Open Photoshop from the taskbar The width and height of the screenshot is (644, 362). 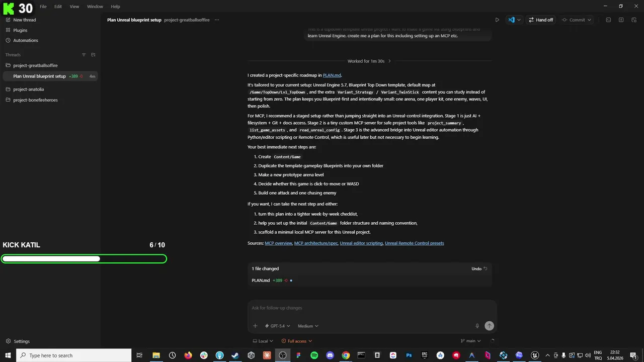tap(409, 355)
